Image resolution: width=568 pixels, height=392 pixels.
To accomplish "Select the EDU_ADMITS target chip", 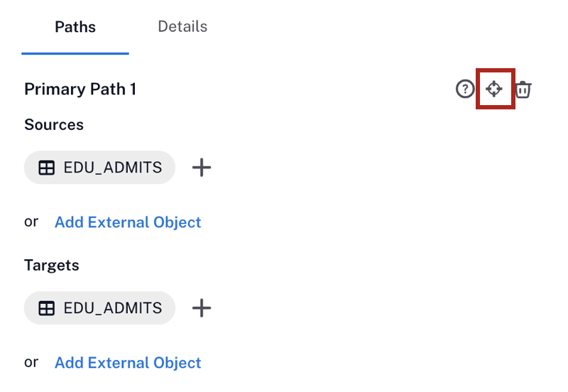I will (x=99, y=308).
